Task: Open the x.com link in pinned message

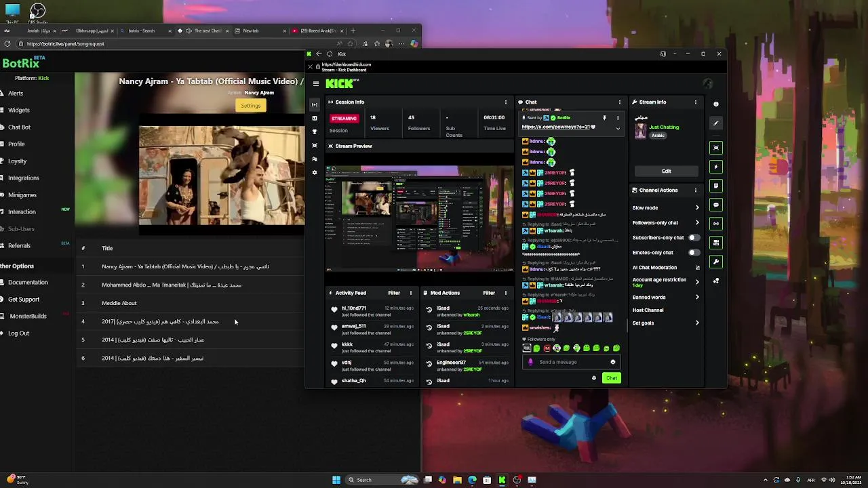Action: point(557,127)
